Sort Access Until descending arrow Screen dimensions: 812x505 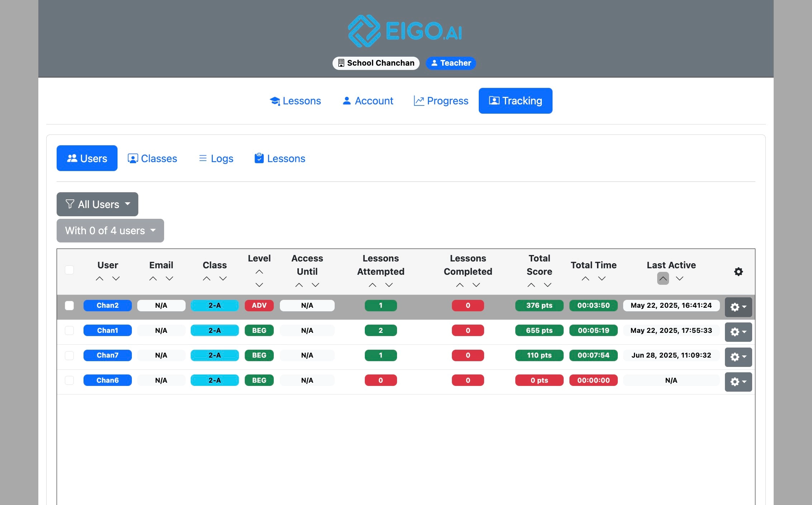coord(315,285)
